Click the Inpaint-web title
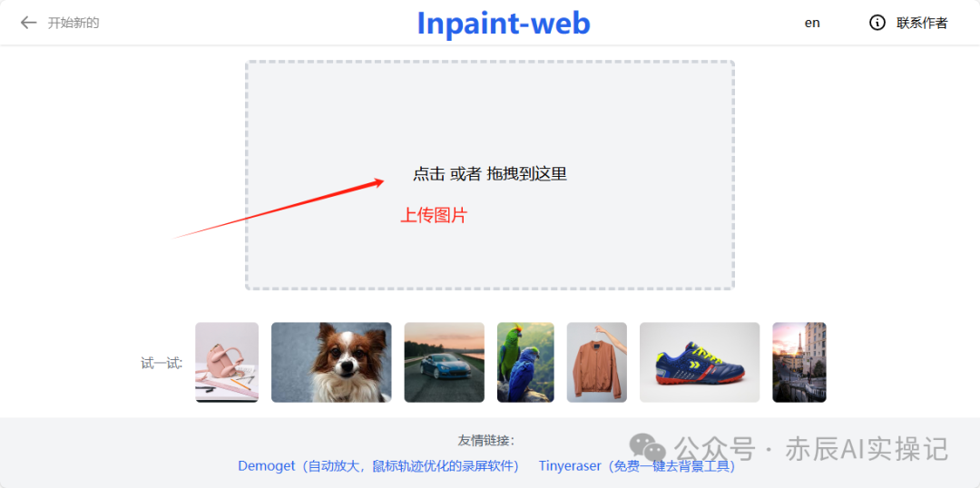The width and height of the screenshot is (980, 488). [503, 24]
